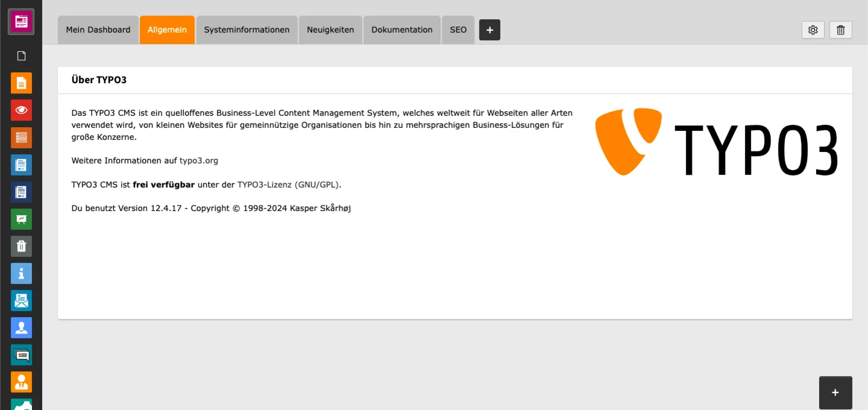
Task: Select the View module eye icon
Action: (x=21, y=110)
